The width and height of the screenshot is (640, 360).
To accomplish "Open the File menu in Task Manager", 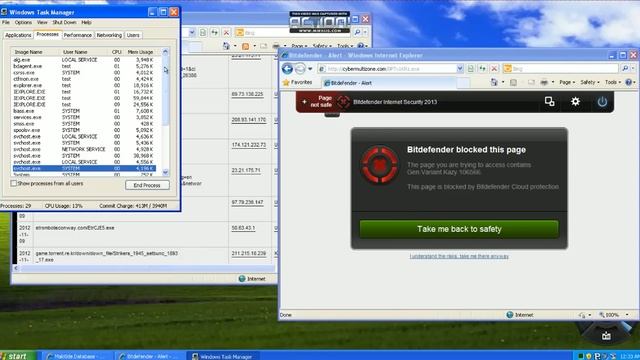I will tap(6, 22).
